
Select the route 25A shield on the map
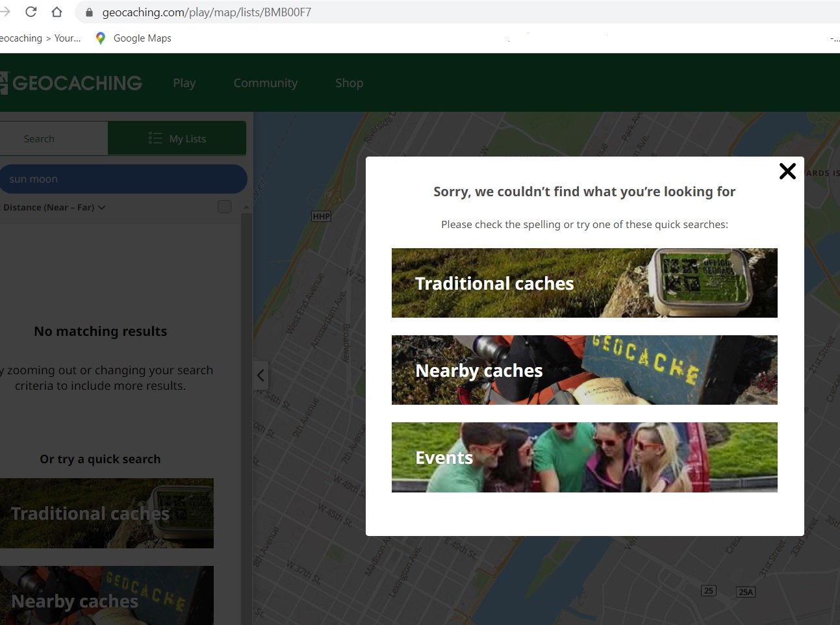tap(745, 592)
